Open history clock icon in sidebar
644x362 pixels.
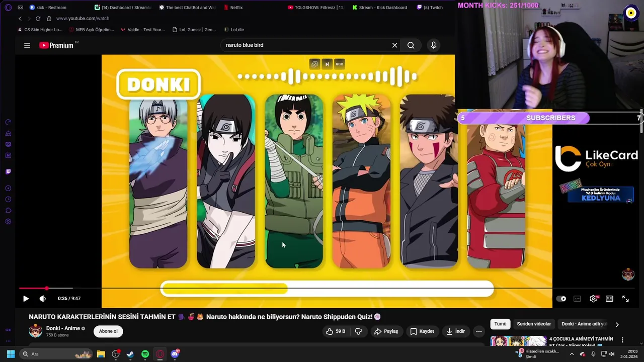click(x=8, y=199)
